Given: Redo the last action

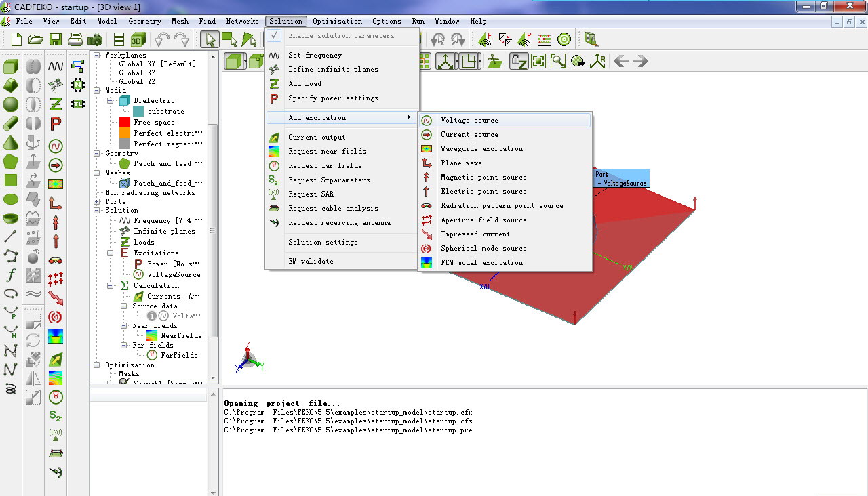Looking at the screenshot, I should tap(182, 39).
